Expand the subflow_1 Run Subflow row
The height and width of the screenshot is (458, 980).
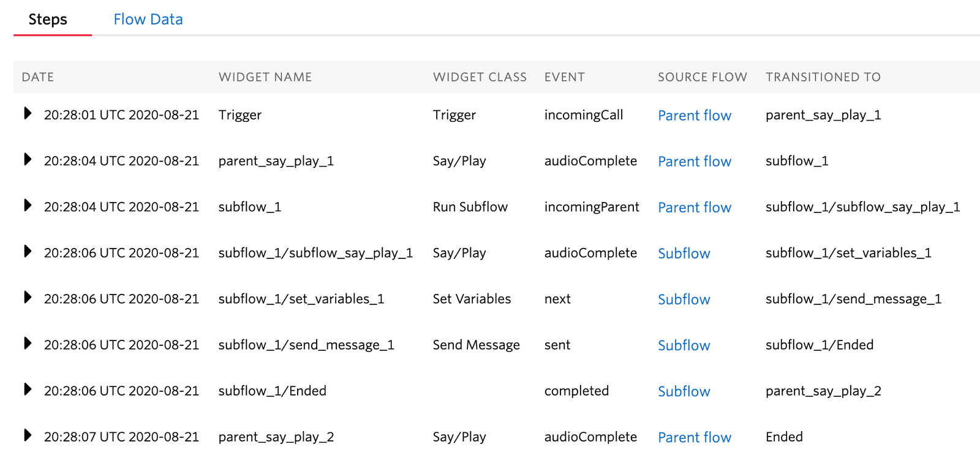28,206
